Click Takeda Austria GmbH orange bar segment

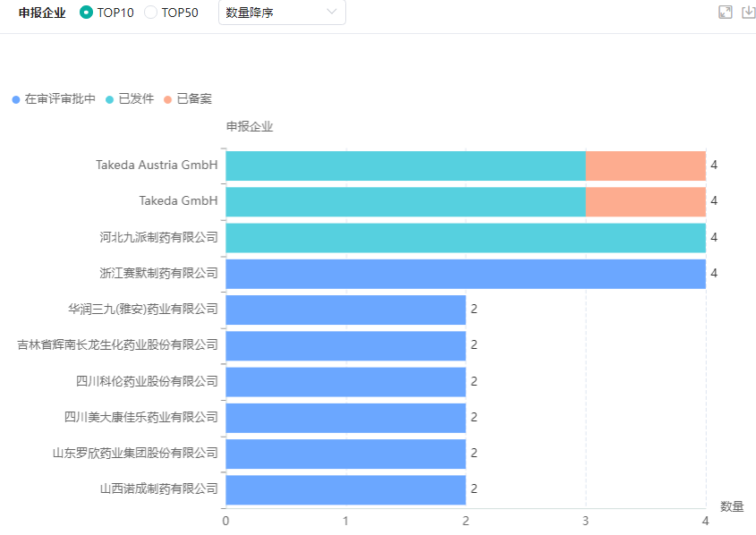click(x=645, y=166)
